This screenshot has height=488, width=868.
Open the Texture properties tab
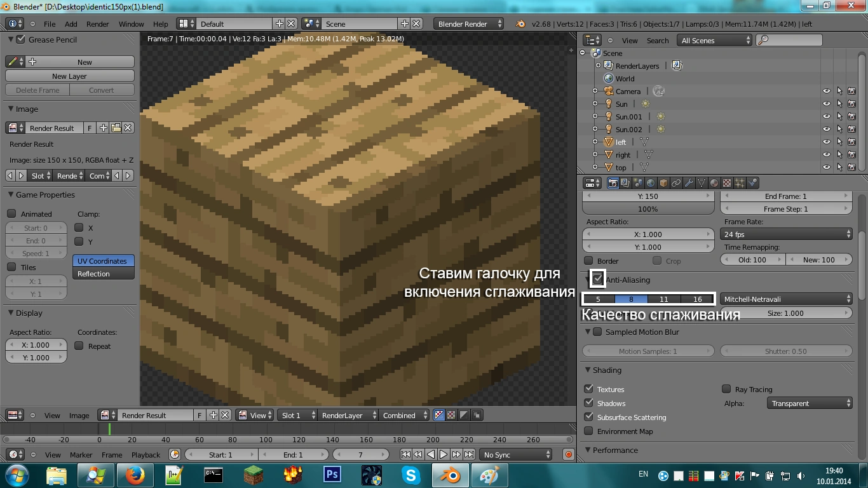(728, 183)
